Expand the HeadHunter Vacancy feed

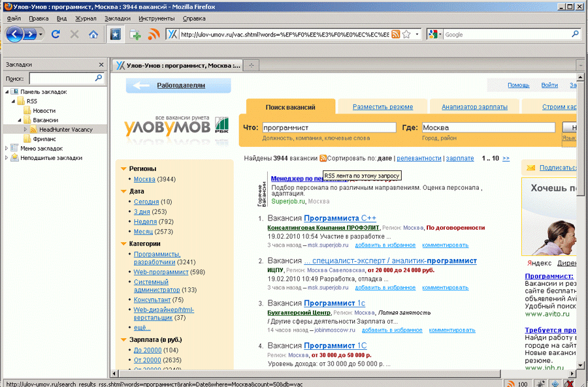(25, 130)
